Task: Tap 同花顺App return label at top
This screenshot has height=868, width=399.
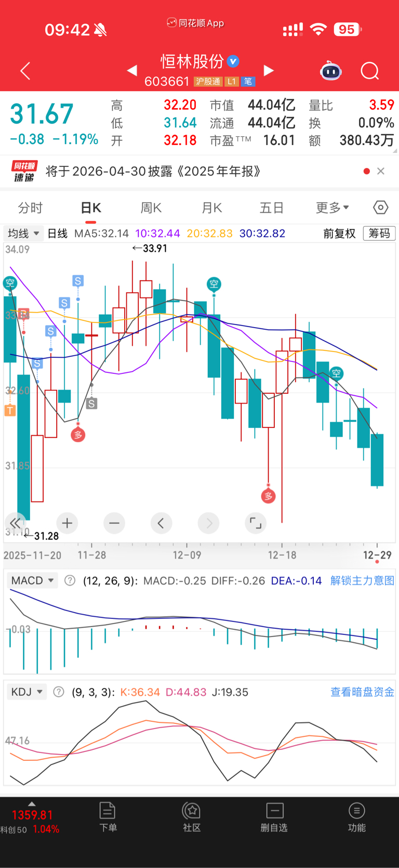Action: 195,23
